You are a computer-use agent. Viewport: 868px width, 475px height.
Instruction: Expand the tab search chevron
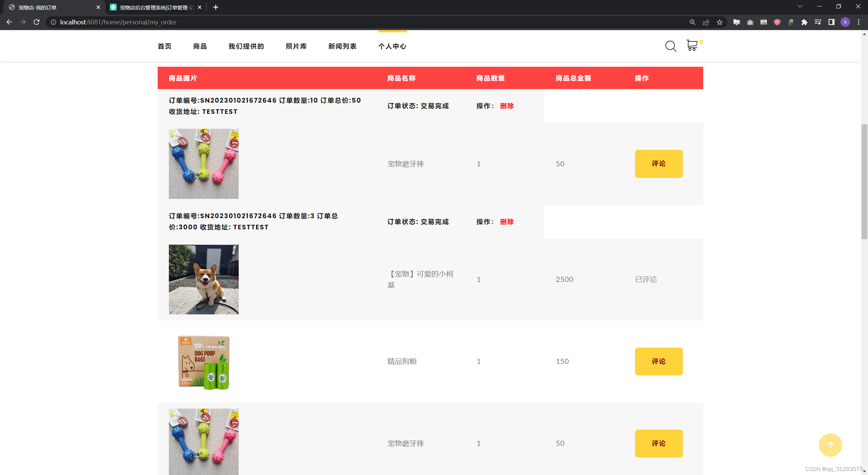(800, 6)
